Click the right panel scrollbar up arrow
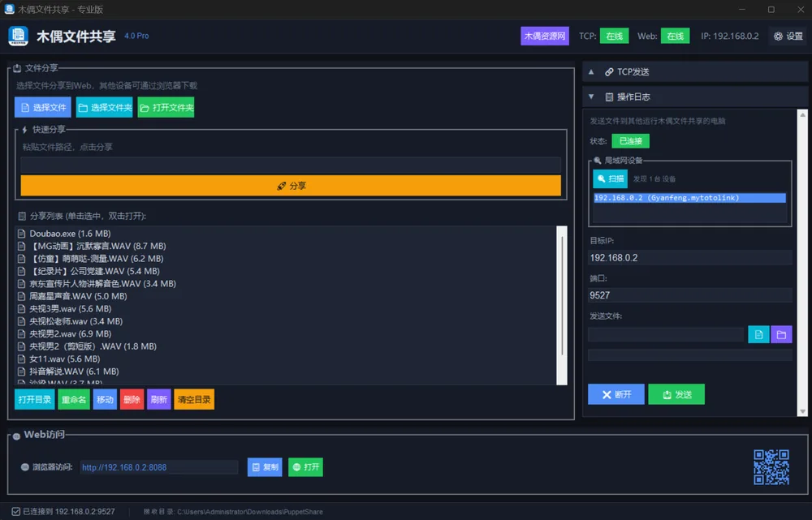The image size is (812, 520). pos(803,115)
